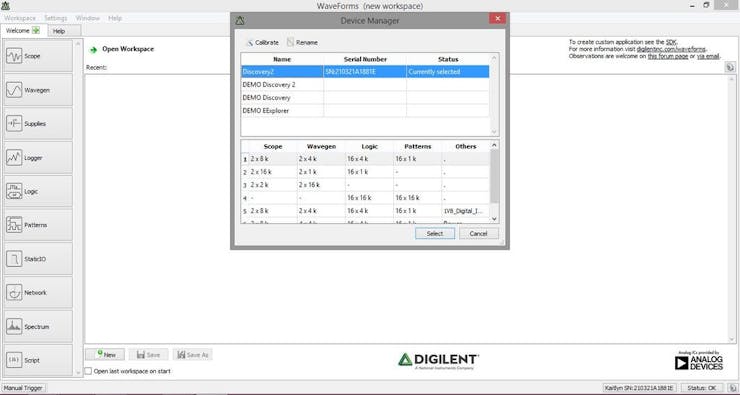Screen dimensions: 740x395
Task: Click the Device Manager dialog title icon
Action: click(240, 21)
